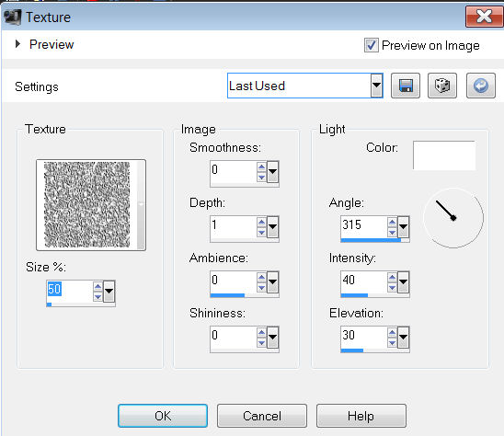Increase Elevation with its up arrow
Viewport: 504px width, 436px height.
392,332
